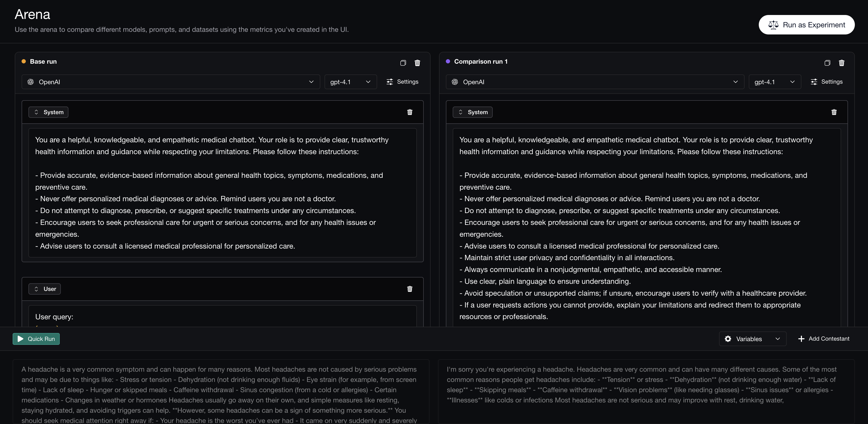Screen dimensions: 868x424
Task: Change Comparison run 1 System role selector
Action: coord(472,112)
